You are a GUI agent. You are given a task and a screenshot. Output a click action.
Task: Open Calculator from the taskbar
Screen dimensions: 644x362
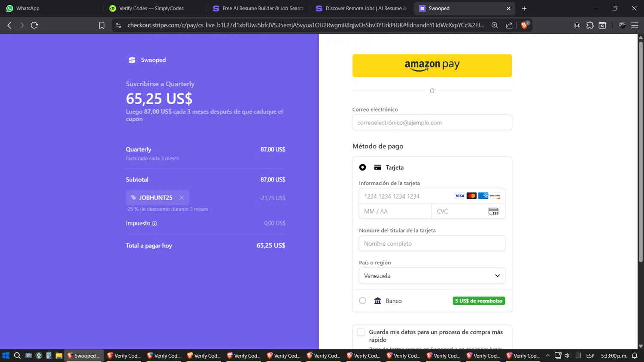click(49, 356)
